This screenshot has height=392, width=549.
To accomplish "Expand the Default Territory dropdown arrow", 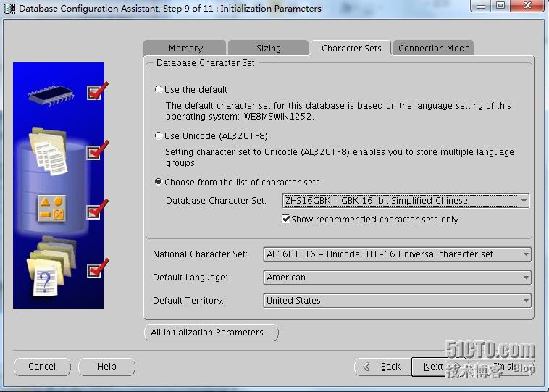I will click(x=526, y=301).
